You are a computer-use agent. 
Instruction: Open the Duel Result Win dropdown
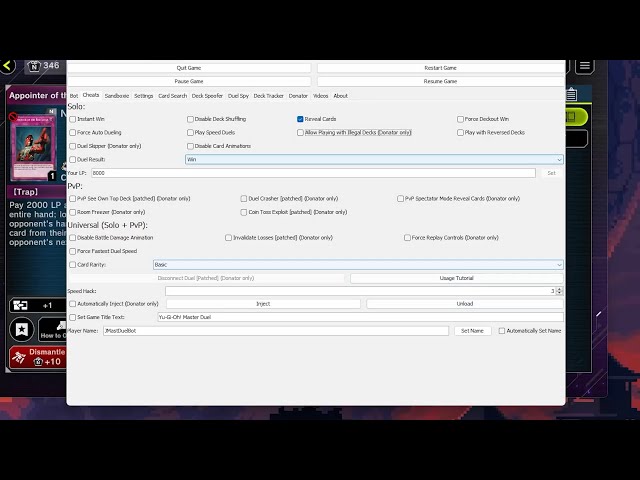pos(374,160)
